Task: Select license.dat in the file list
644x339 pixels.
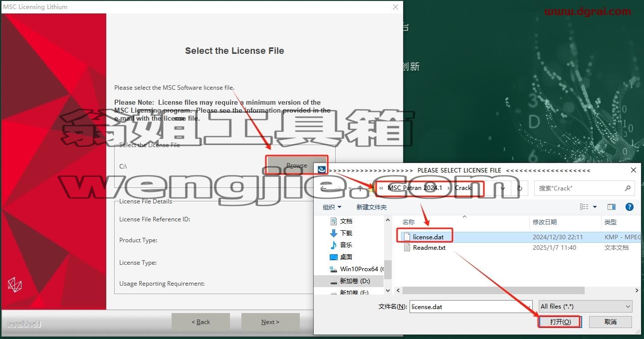Action: click(428, 237)
